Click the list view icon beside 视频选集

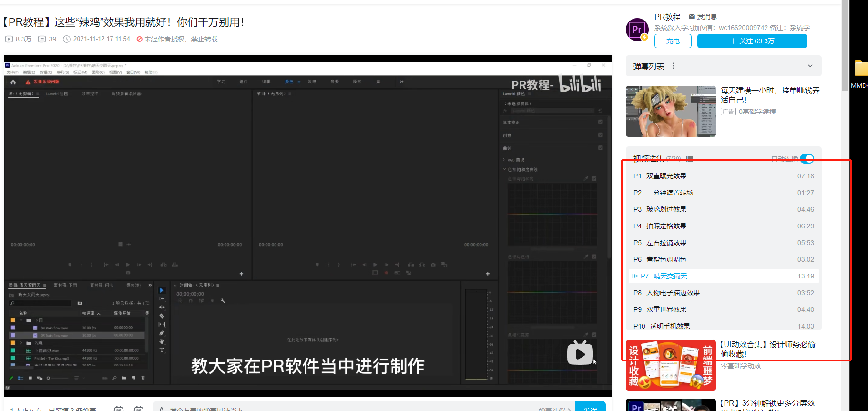point(689,159)
